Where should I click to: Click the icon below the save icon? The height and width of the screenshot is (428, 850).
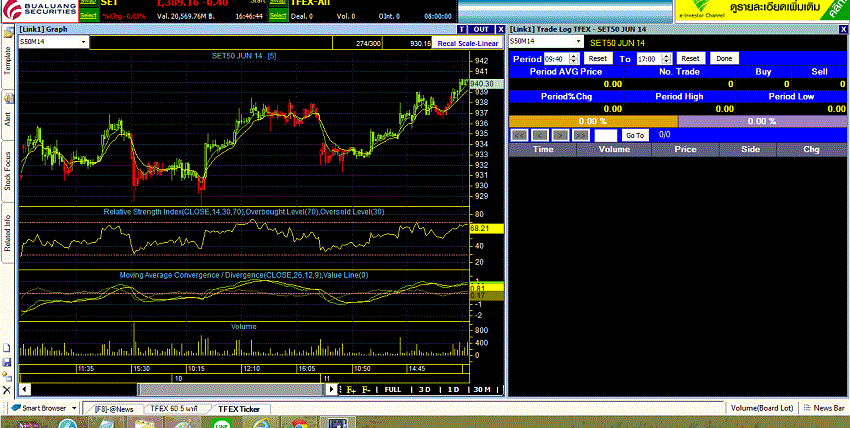pyautogui.click(x=7, y=375)
